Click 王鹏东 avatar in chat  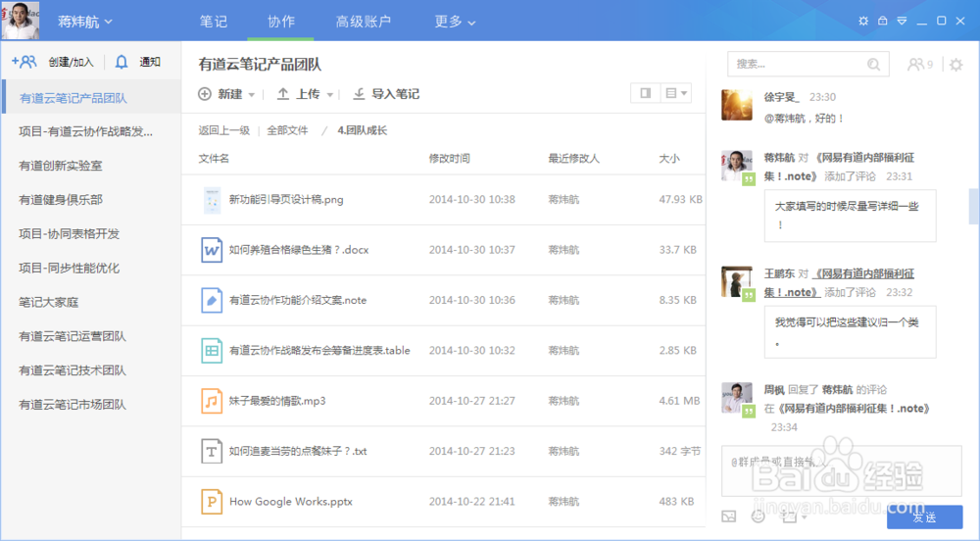tap(737, 281)
